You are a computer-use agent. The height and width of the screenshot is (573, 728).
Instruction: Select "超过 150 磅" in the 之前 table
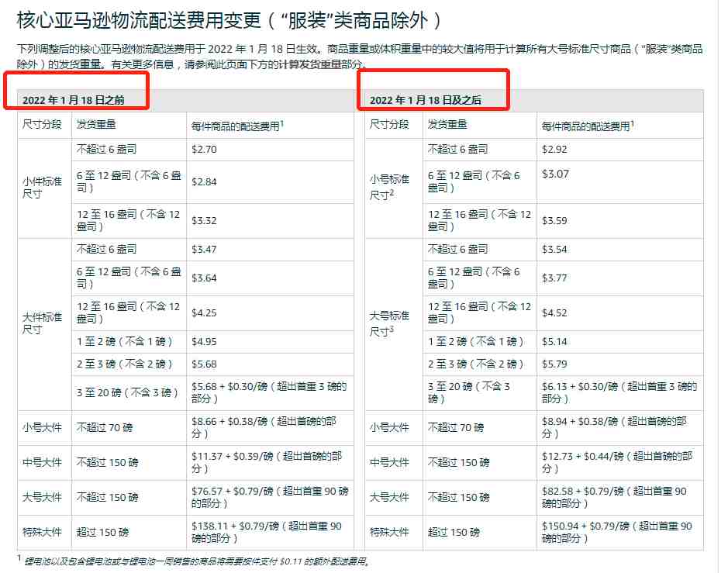[102, 532]
